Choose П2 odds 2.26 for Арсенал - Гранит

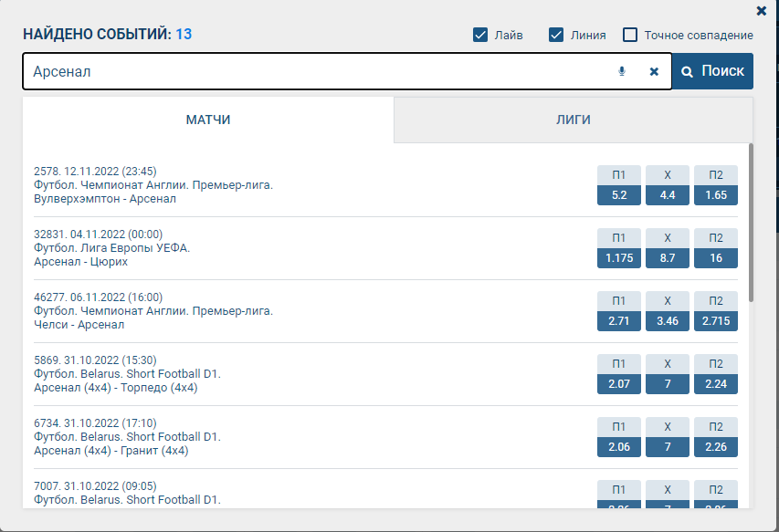pyautogui.click(x=716, y=447)
